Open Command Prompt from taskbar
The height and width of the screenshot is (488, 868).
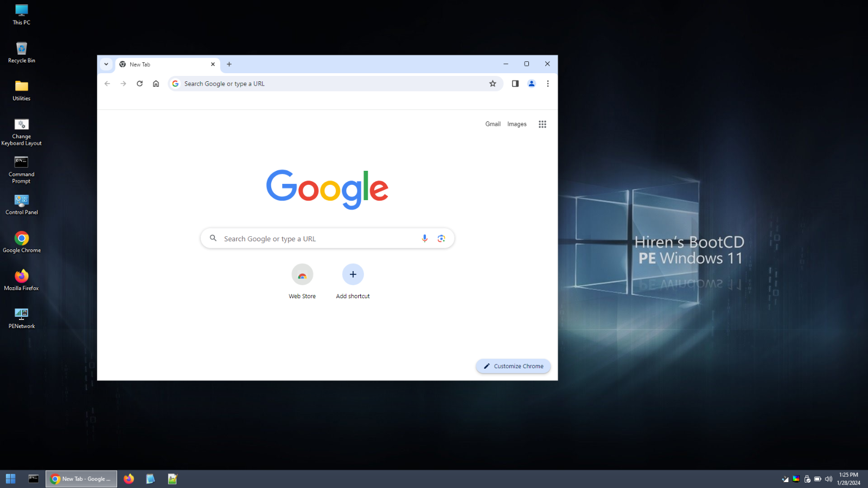coord(34,479)
